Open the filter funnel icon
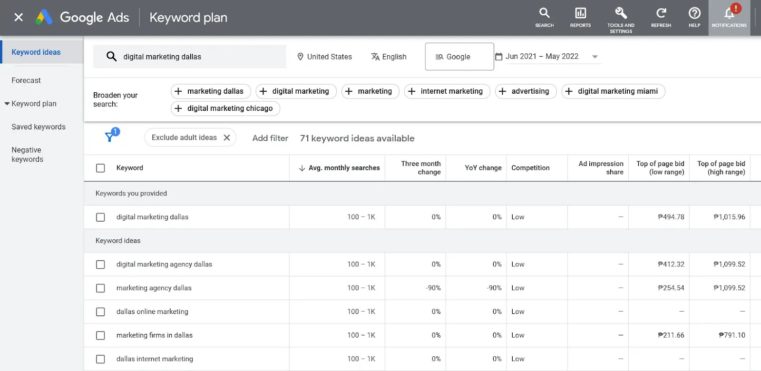The height and width of the screenshot is (371, 761). [x=111, y=136]
